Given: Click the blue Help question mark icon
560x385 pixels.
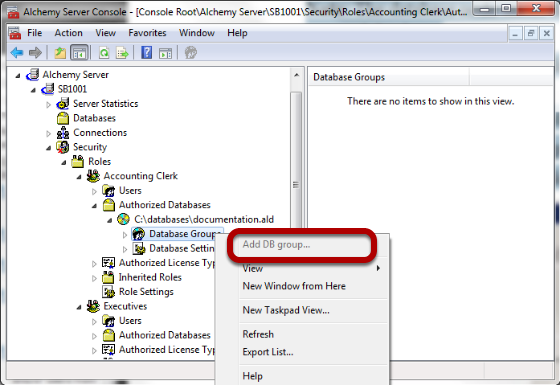Looking at the screenshot, I should [x=146, y=53].
